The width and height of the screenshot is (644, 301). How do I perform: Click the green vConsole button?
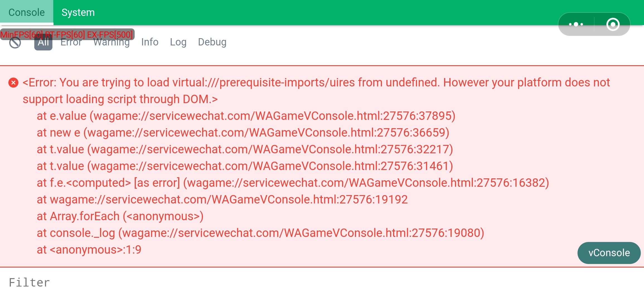(609, 253)
